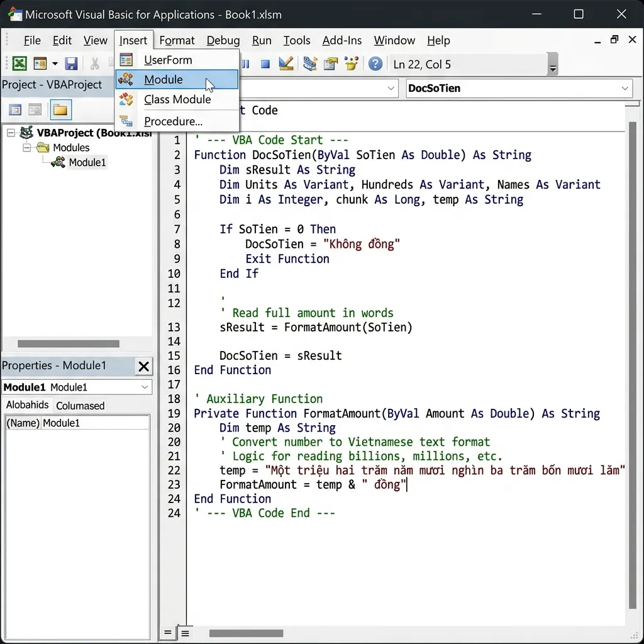Click the View Code icon in Project panel

[15, 110]
